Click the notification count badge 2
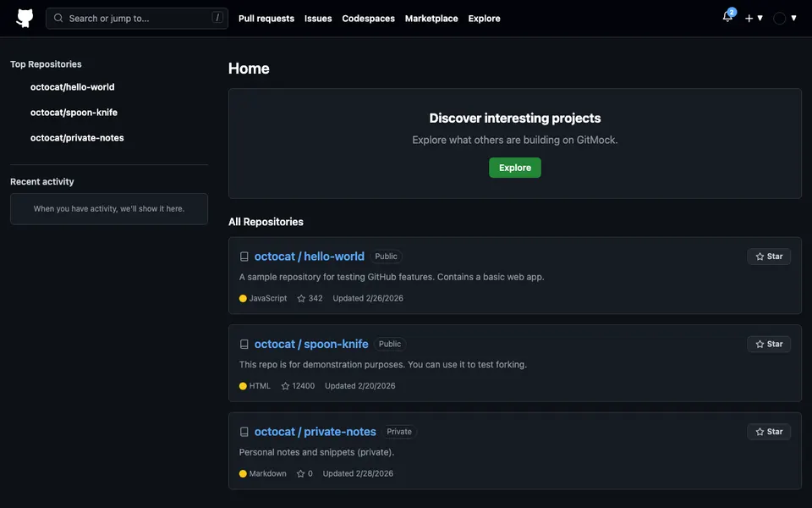 (731, 13)
